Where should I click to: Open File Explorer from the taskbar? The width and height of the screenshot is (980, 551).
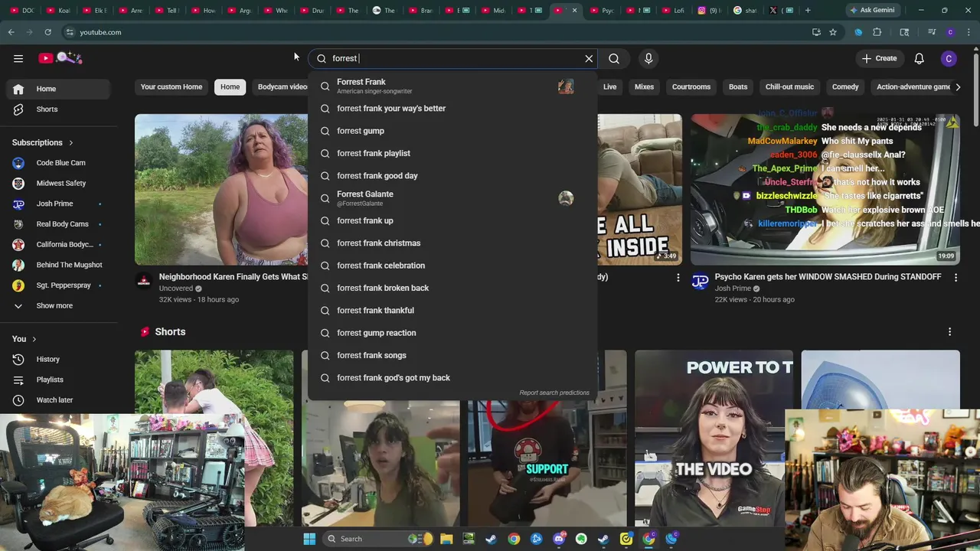click(446, 539)
